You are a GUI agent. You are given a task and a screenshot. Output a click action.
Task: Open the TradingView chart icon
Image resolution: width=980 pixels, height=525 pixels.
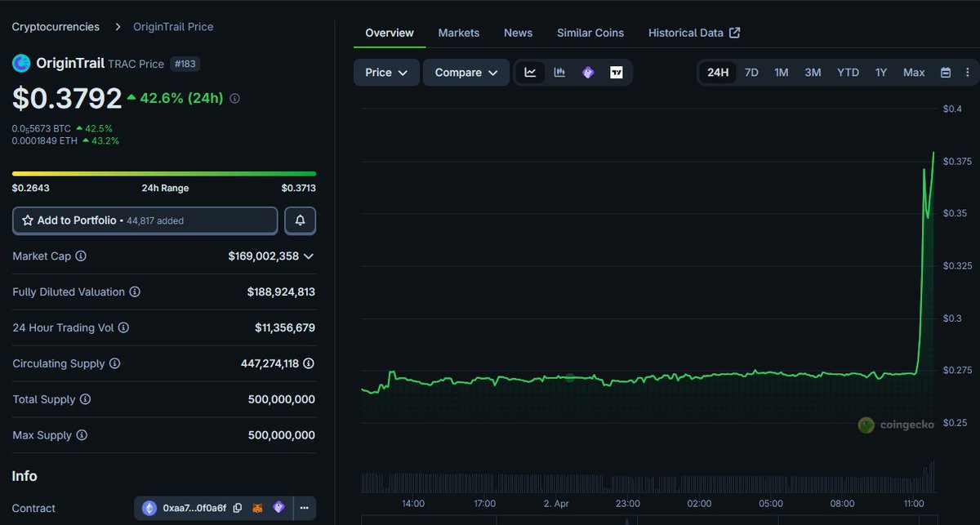tap(617, 73)
